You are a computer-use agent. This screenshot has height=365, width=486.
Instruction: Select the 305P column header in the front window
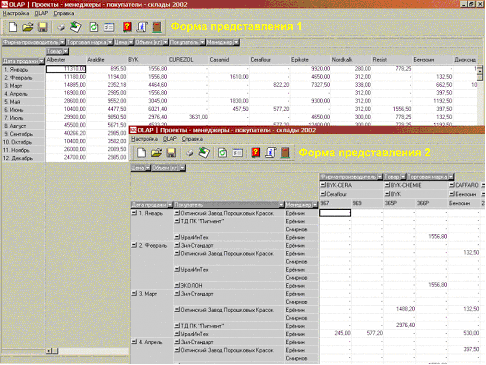click(399, 203)
